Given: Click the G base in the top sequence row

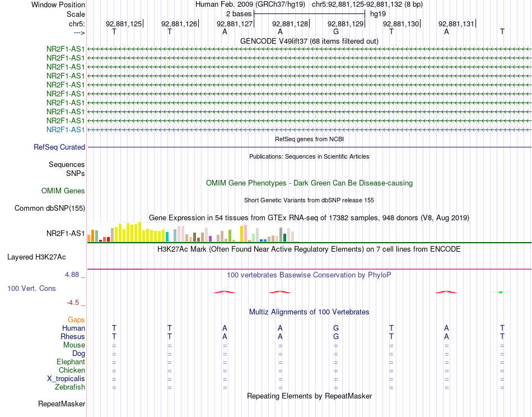Looking at the screenshot, I should point(336,31).
